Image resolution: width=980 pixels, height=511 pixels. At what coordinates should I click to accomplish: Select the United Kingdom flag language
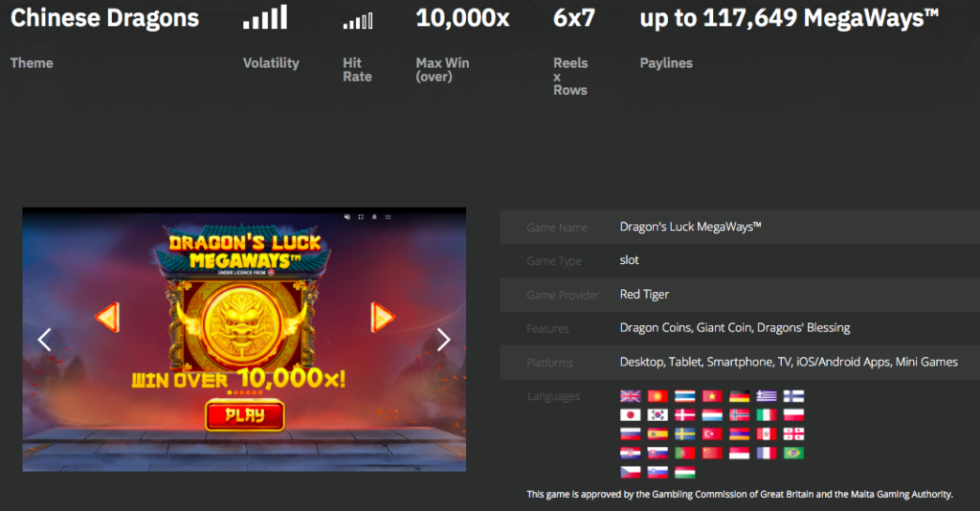[x=630, y=396]
